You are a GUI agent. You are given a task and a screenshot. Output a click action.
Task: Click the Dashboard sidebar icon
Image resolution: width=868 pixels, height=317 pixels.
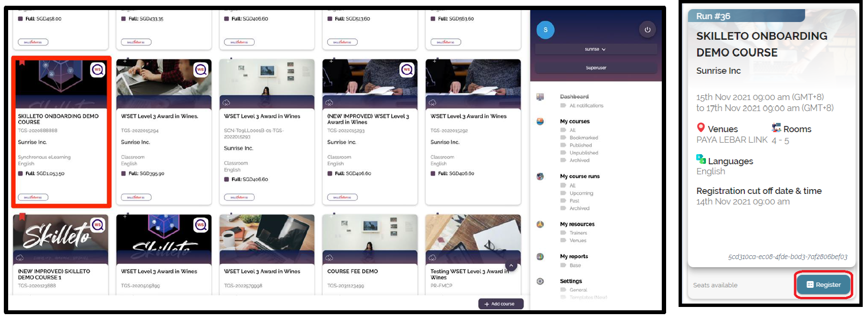(540, 97)
